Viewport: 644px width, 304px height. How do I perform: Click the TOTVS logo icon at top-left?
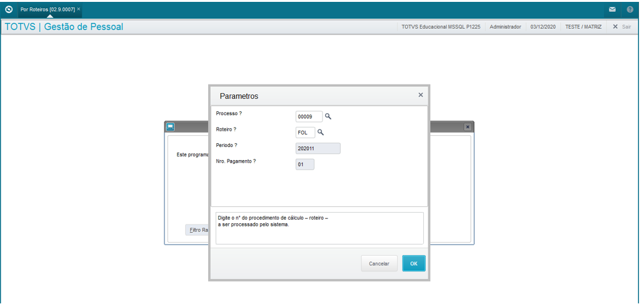click(9, 9)
